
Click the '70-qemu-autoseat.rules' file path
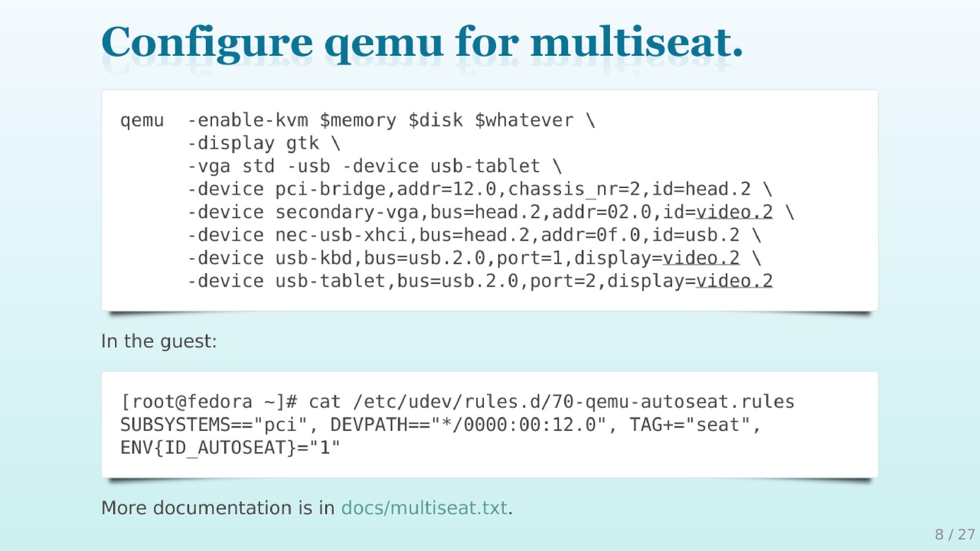[x=673, y=402]
